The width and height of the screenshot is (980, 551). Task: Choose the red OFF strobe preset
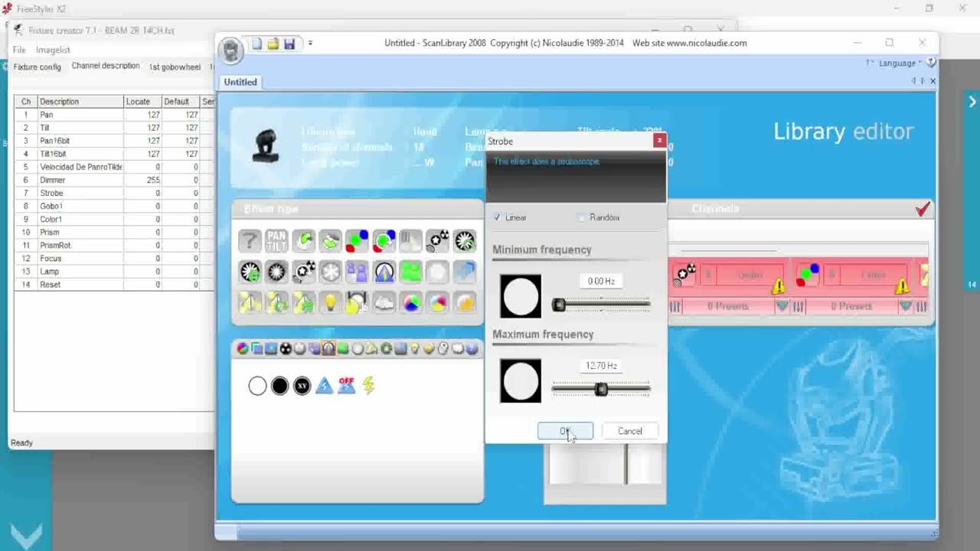coord(346,386)
